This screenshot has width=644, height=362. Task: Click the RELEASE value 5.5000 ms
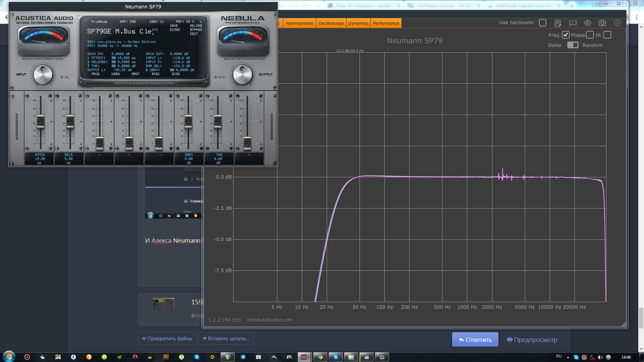point(126,62)
